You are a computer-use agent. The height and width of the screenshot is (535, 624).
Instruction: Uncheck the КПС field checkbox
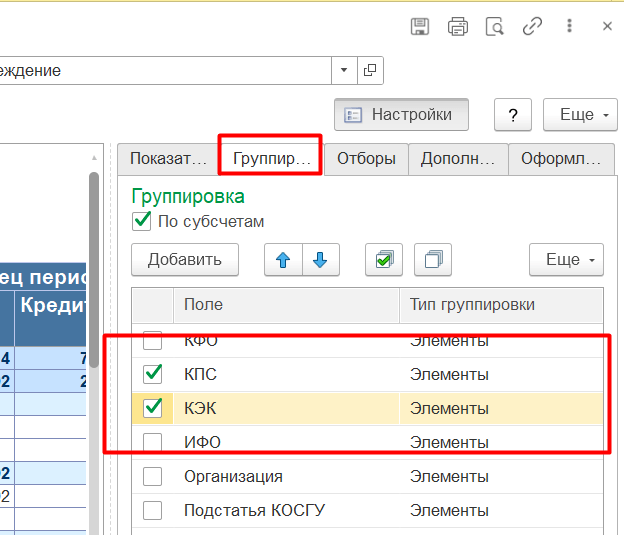tap(153, 374)
